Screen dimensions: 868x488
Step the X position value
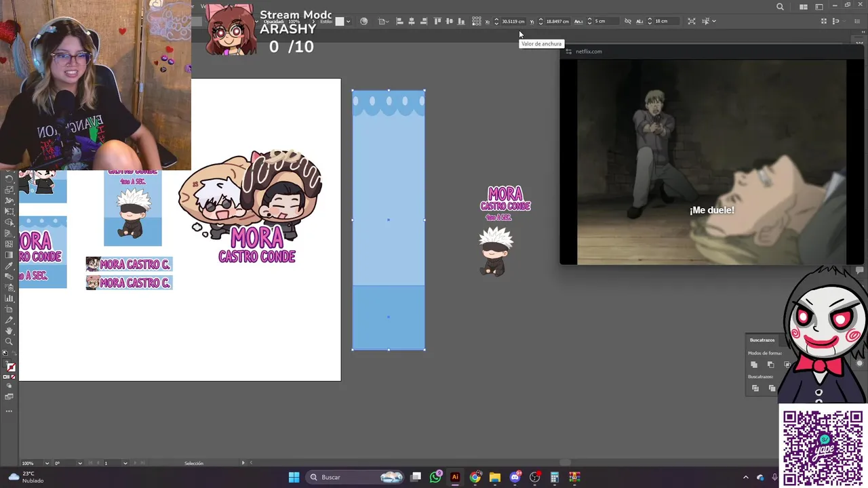(x=496, y=21)
